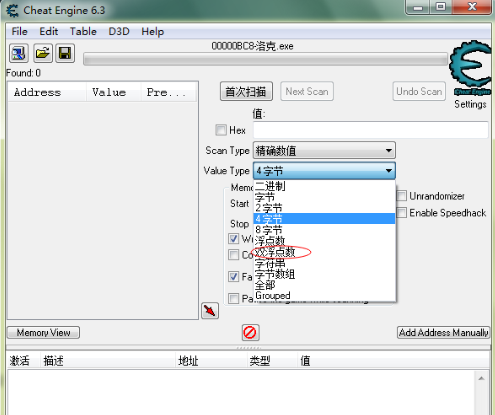
Task: Click the scan progress bar
Action: [265, 59]
